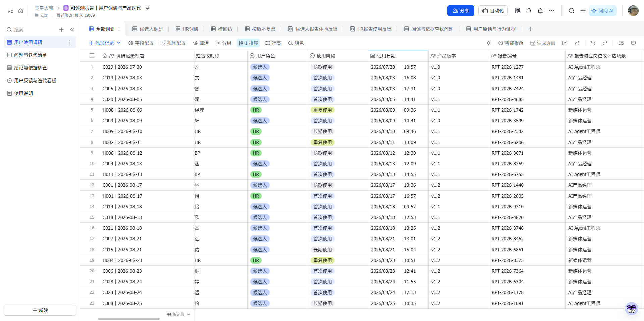Redo the last action
Image resolution: width=644 pixels, height=321 pixels.
605,43
